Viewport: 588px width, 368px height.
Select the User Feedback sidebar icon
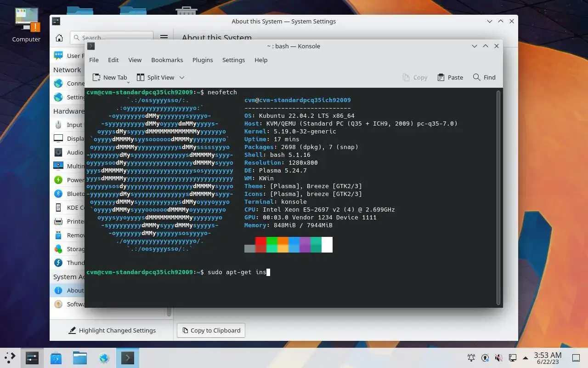(x=58, y=56)
